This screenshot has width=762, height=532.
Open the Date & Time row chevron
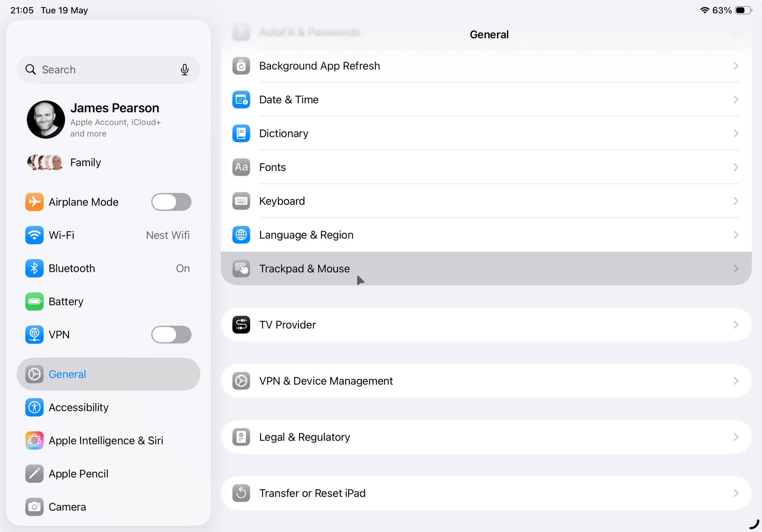click(736, 100)
